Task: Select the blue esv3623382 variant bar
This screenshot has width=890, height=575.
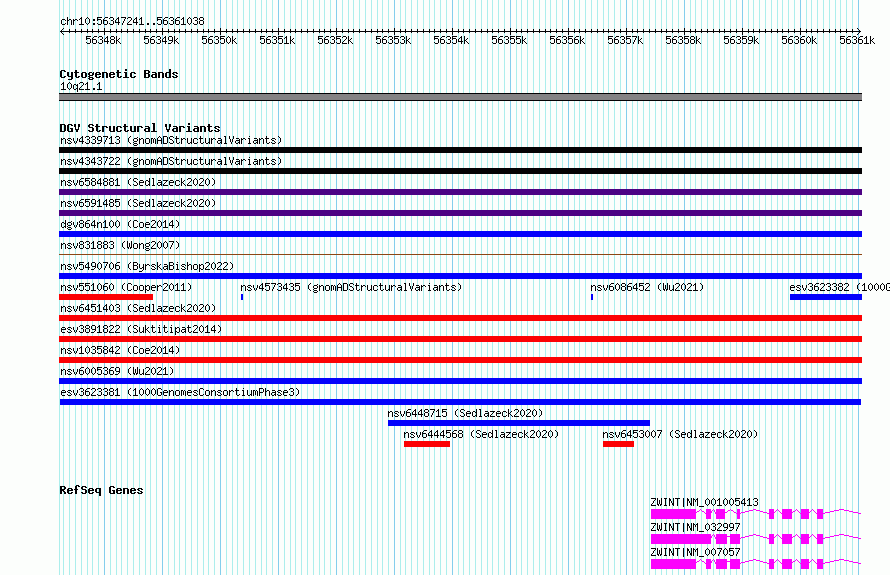Action: pos(826,297)
